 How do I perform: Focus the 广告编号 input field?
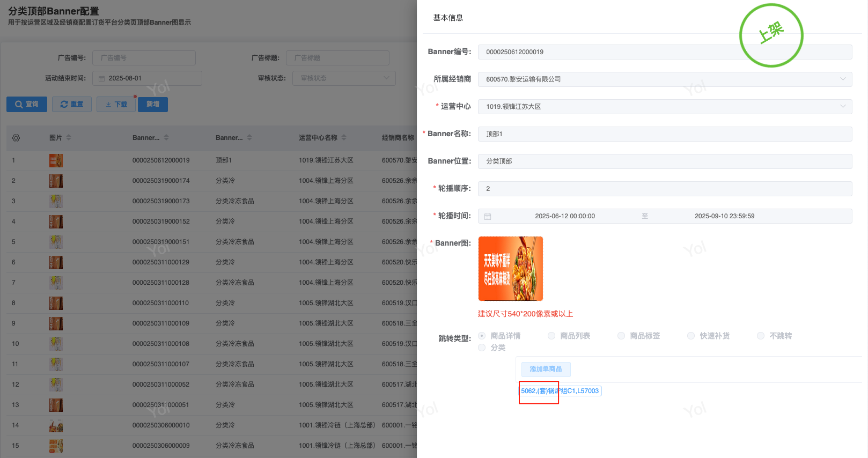[144, 58]
